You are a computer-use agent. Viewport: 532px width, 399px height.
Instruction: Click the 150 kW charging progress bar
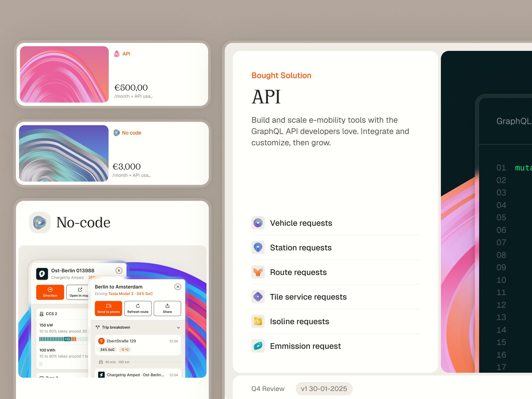[63, 339]
